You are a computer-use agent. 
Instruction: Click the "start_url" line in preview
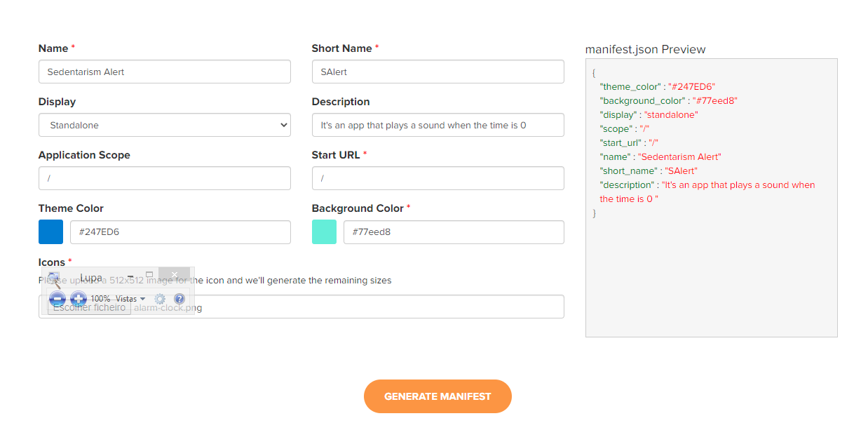click(629, 143)
